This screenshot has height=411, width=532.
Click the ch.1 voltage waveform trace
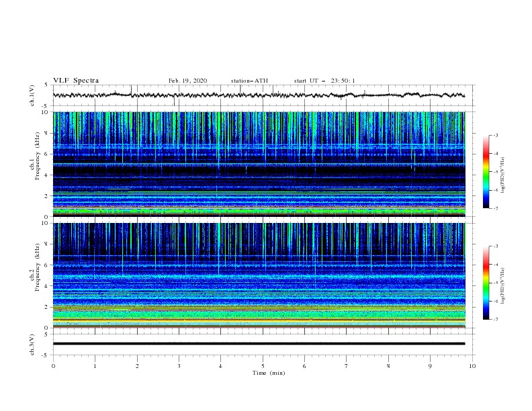(x=259, y=95)
